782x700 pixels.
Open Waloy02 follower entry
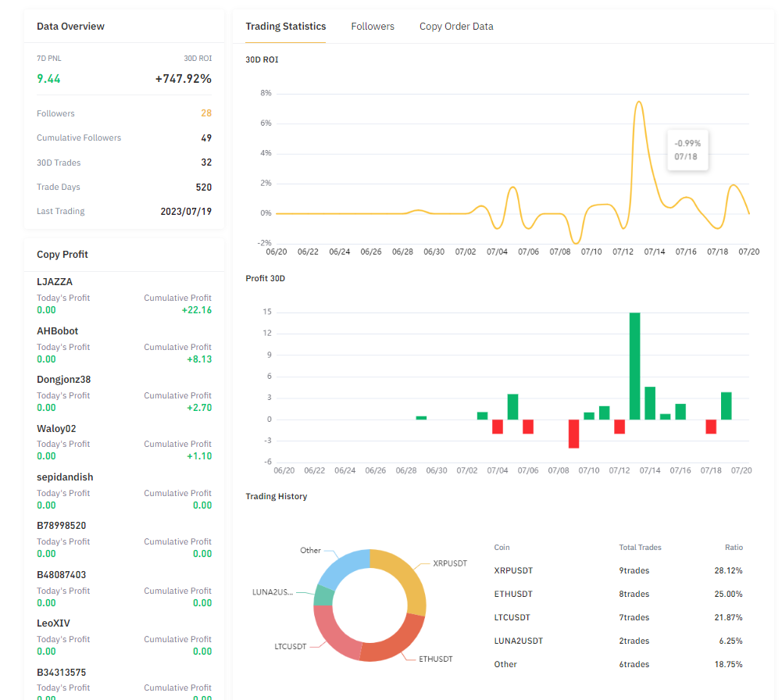56,429
